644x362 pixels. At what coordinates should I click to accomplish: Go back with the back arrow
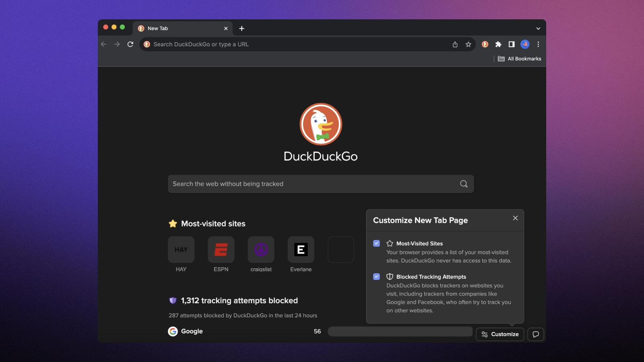[x=104, y=44]
